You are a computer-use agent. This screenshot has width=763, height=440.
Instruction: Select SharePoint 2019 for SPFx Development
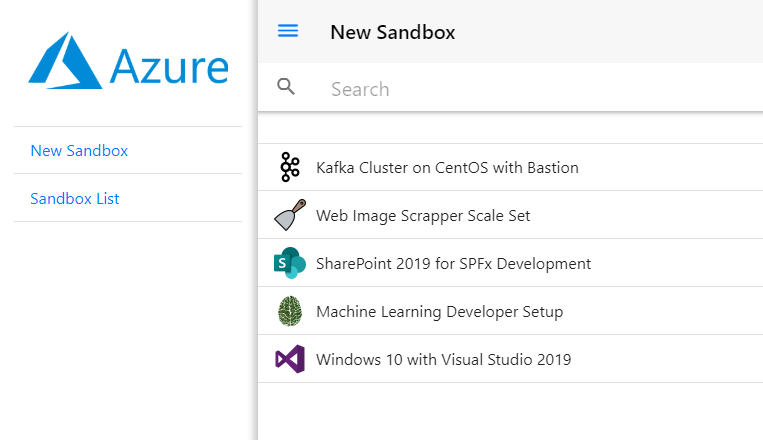point(453,264)
